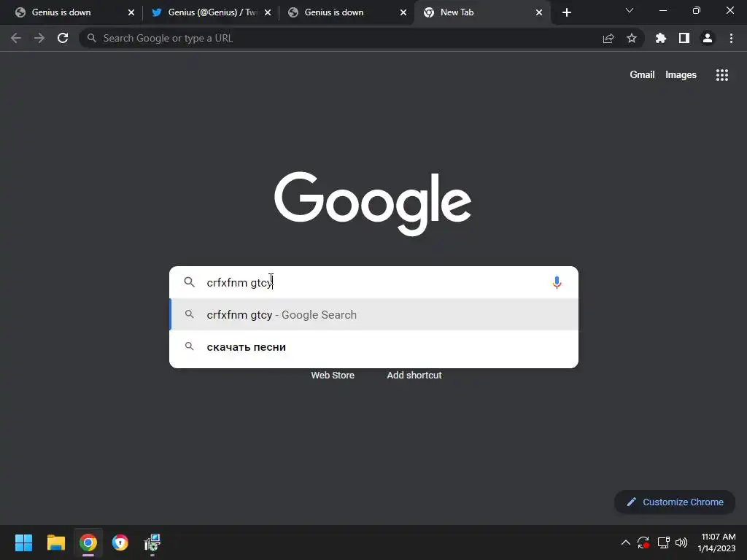The width and height of the screenshot is (747, 560).
Task: Toggle the side panel icon
Action: tap(684, 38)
